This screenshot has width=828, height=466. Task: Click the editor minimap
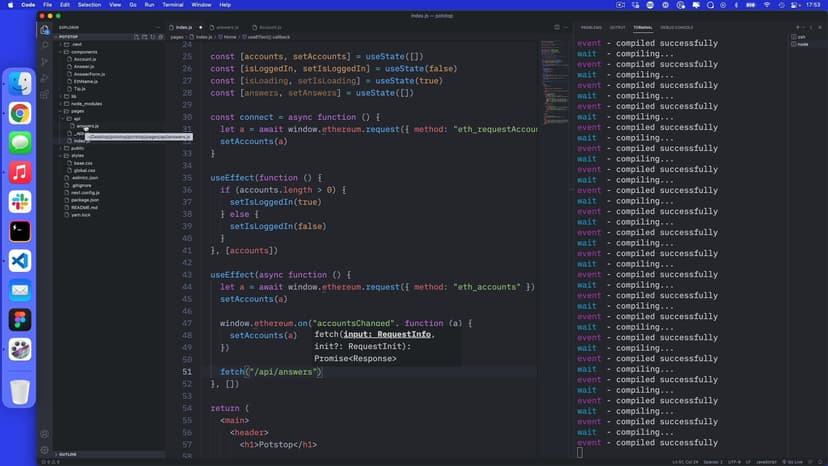click(553, 70)
